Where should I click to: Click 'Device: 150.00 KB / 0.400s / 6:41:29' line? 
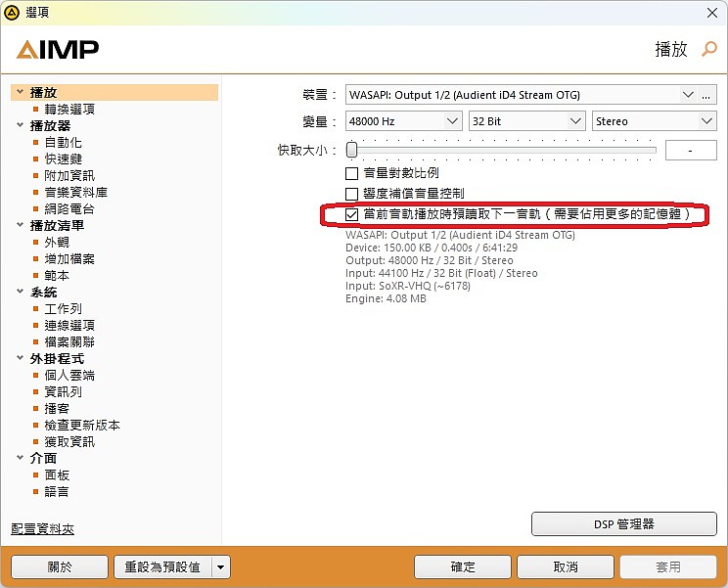(x=432, y=248)
